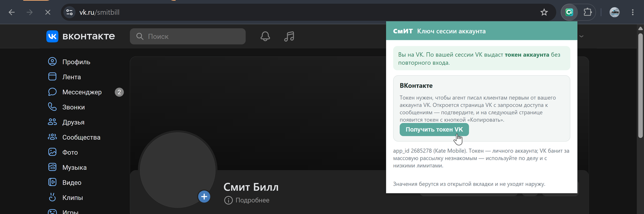
Task: Stop page loading with the X icon
Action: click(x=47, y=12)
